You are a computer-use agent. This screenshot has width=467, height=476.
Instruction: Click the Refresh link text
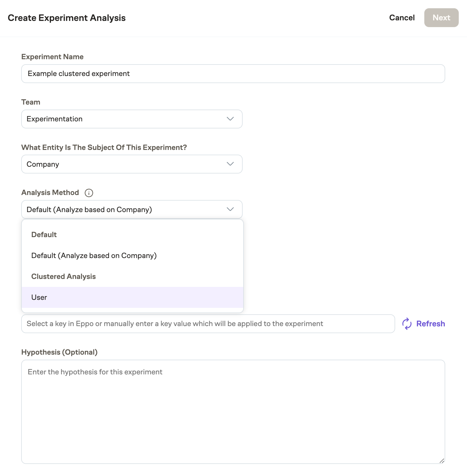point(430,324)
